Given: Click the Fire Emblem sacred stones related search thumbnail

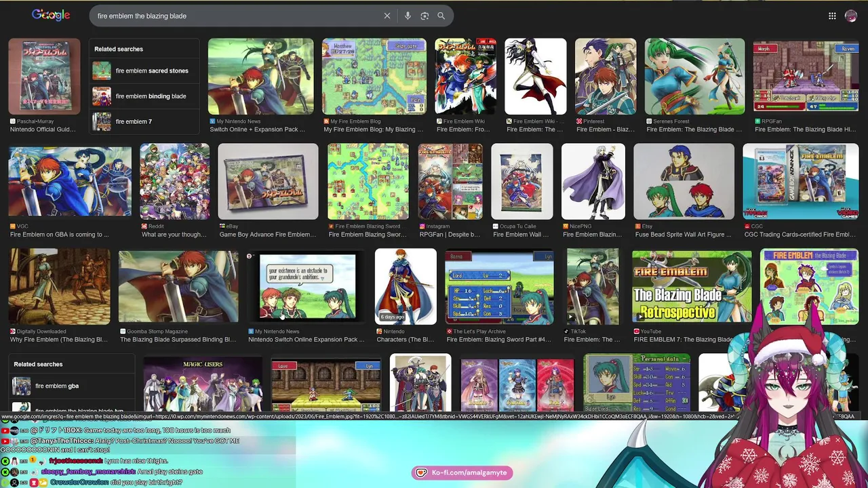Looking at the screenshot, I should [102, 70].
